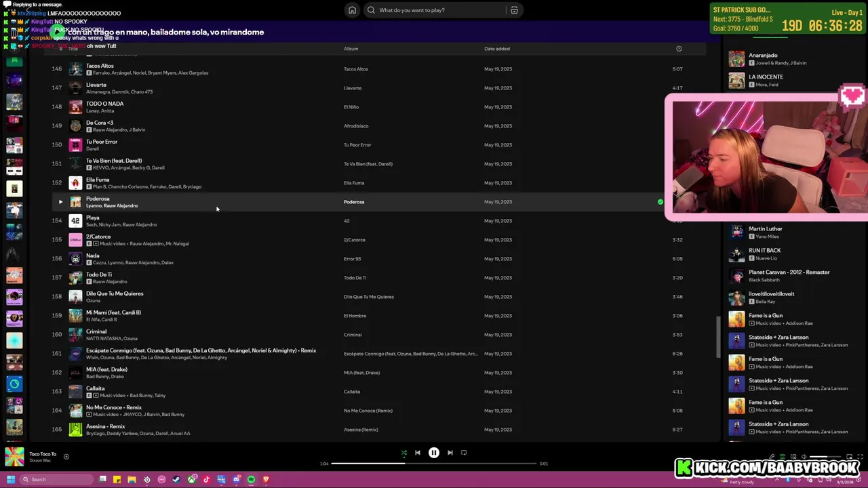Open artist link 'Lunay, Anitta'

pyautogui.click(x=100, y=110)
